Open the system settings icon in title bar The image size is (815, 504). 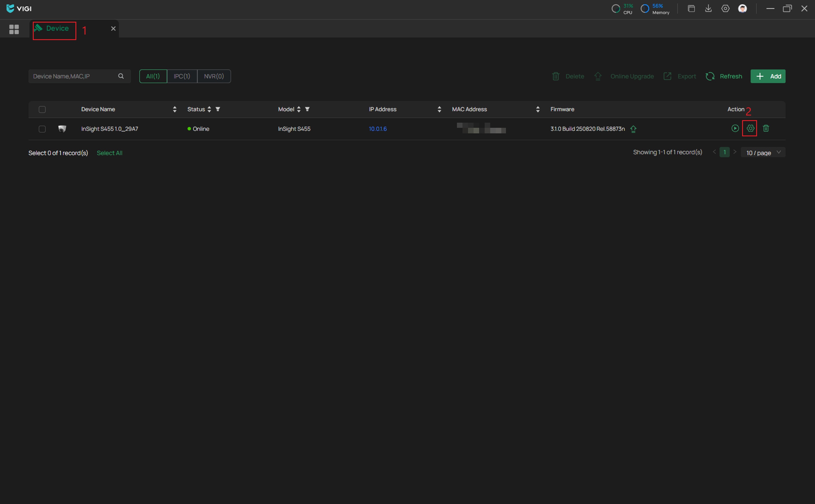(x=725, y=9)
